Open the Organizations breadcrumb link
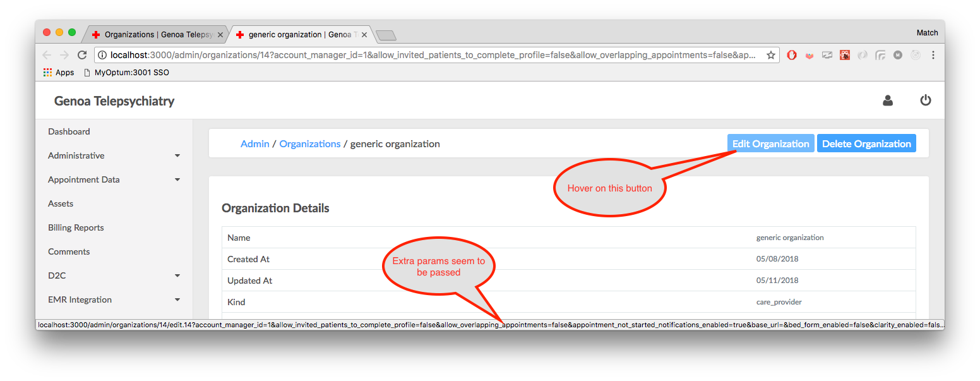 click(310, 143)
